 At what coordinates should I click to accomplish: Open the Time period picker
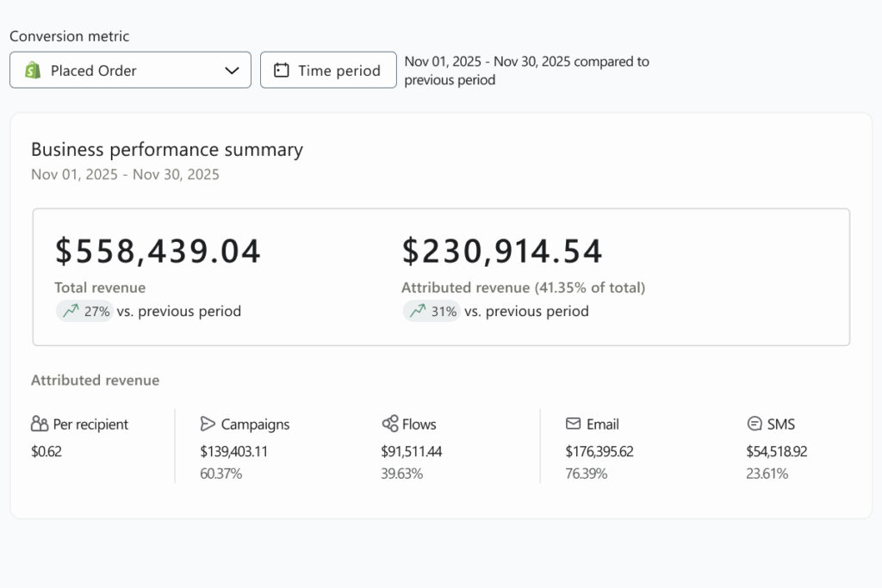pyautogui.click(x=328, y=71)
